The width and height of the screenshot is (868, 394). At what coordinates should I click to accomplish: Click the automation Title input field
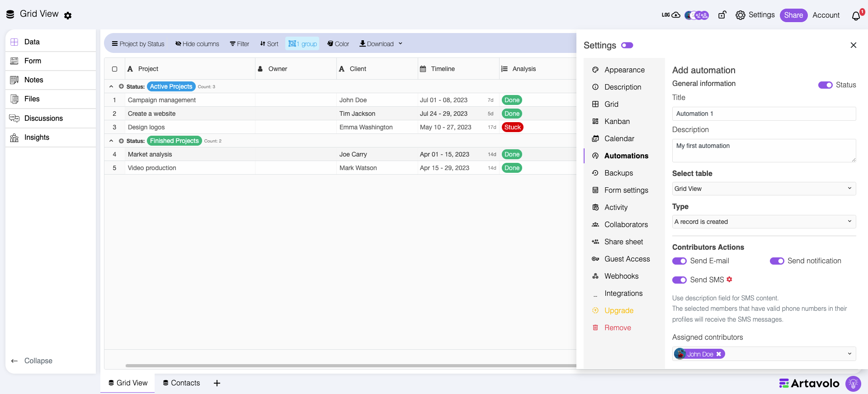[x=764, y=114]
